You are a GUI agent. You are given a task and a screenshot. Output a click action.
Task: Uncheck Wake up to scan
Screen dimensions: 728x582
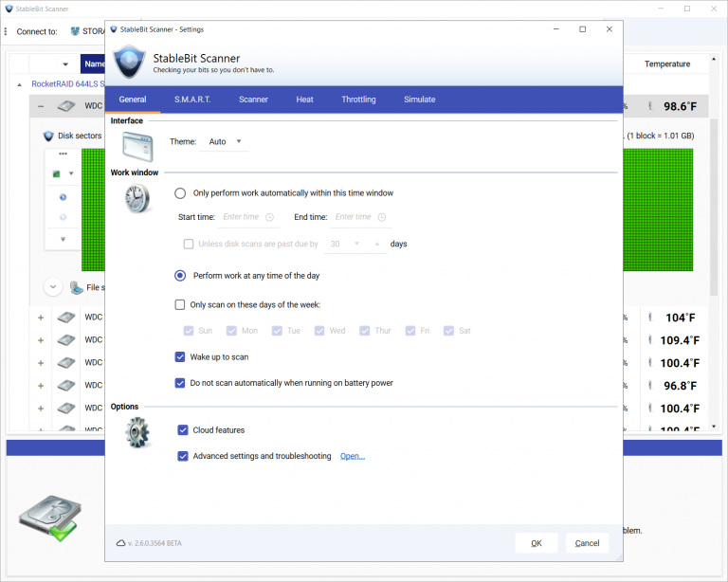click(180, 357)
